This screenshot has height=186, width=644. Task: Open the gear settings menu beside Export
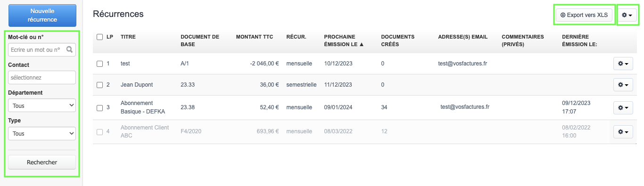click(627, 15)
